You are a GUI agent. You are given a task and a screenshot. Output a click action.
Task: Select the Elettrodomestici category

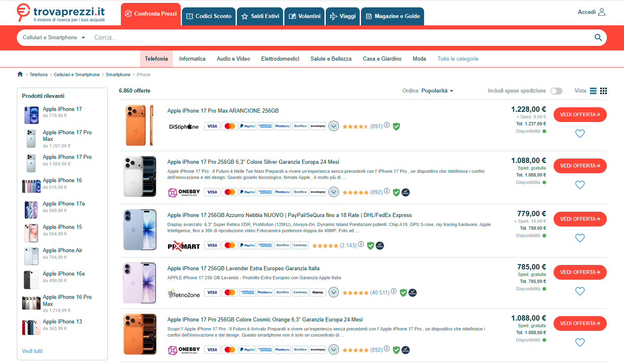[280, 59]
